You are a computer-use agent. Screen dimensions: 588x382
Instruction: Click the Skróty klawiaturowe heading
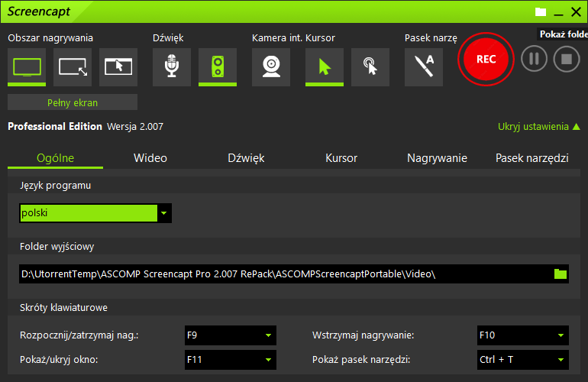pos(63,308)
